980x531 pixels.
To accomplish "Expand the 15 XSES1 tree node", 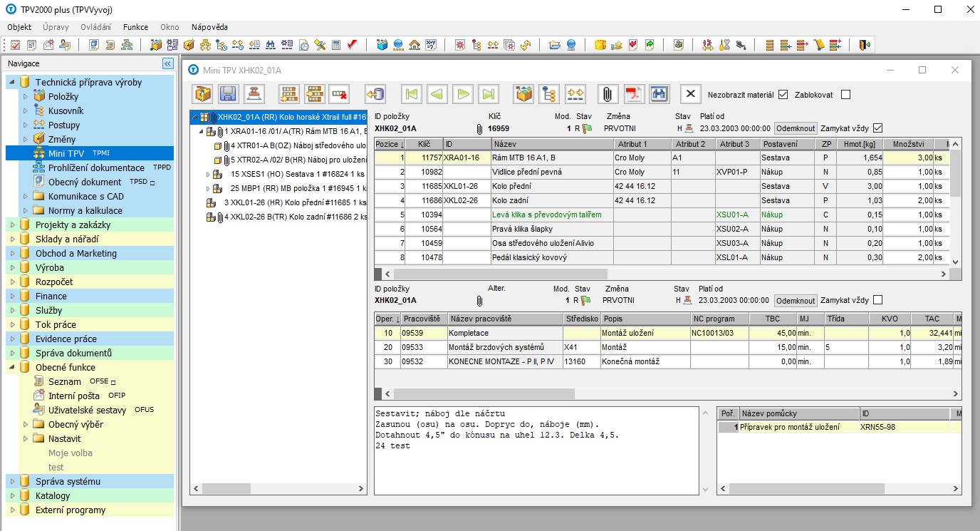I will pyautogui.click(x=209, y=174).
